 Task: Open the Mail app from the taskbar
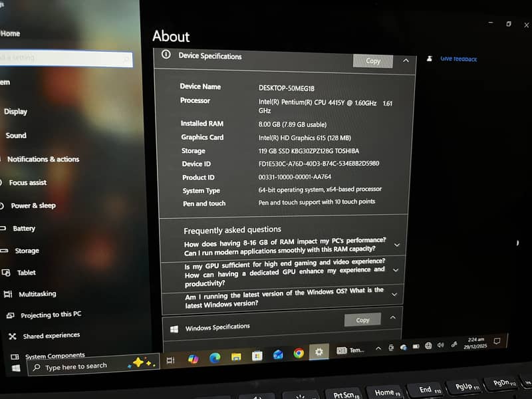point(278,354)
